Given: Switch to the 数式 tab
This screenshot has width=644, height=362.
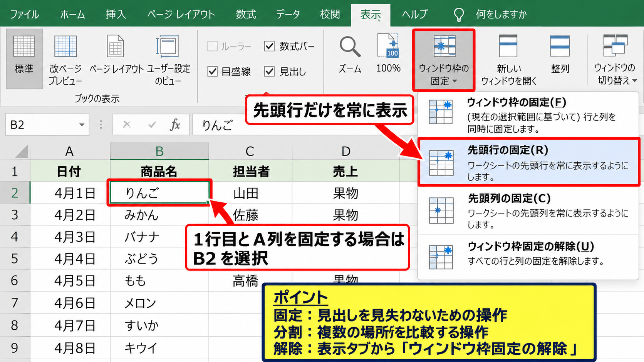Looking at the screenshot, I should pyautogui.click(x=246, y=15).
